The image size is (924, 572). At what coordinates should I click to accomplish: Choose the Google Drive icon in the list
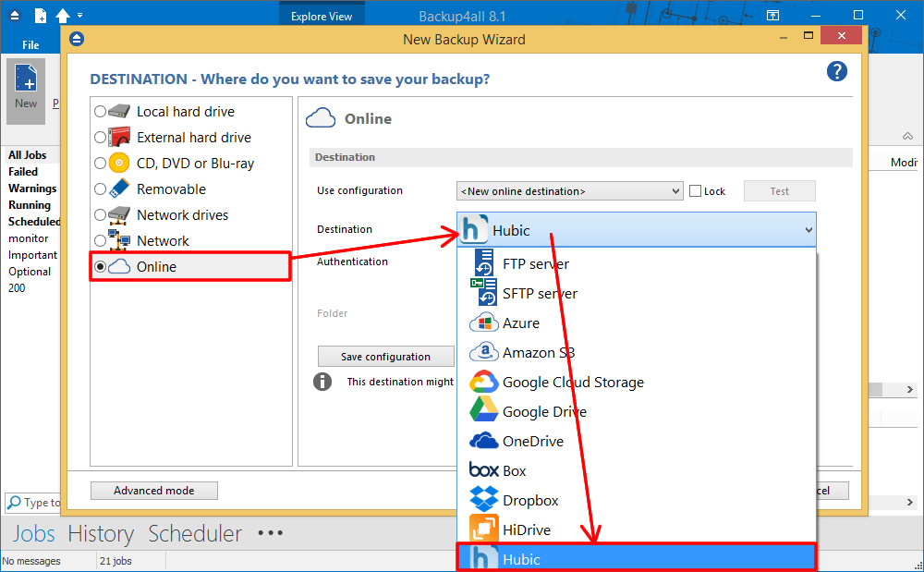coord(484,412)
